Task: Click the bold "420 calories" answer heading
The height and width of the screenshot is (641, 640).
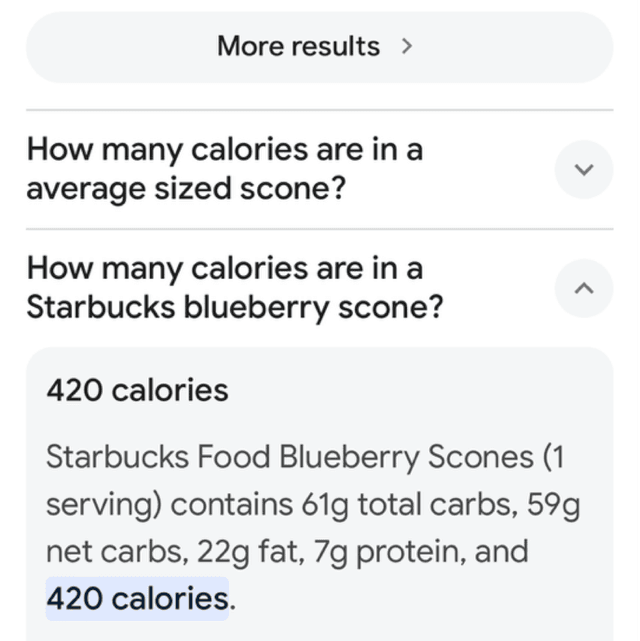Action: 137,390
